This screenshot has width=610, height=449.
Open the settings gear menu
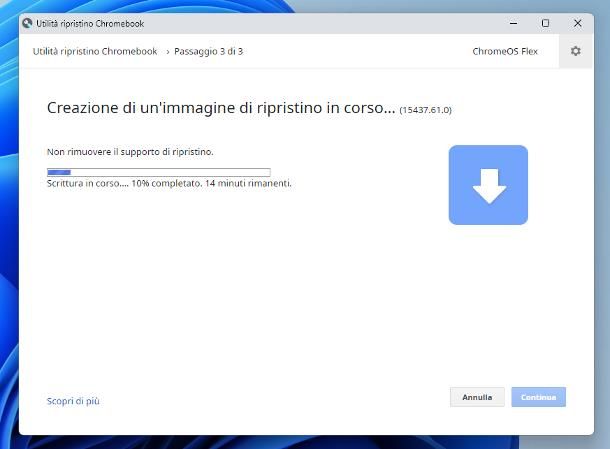[575, 51]
